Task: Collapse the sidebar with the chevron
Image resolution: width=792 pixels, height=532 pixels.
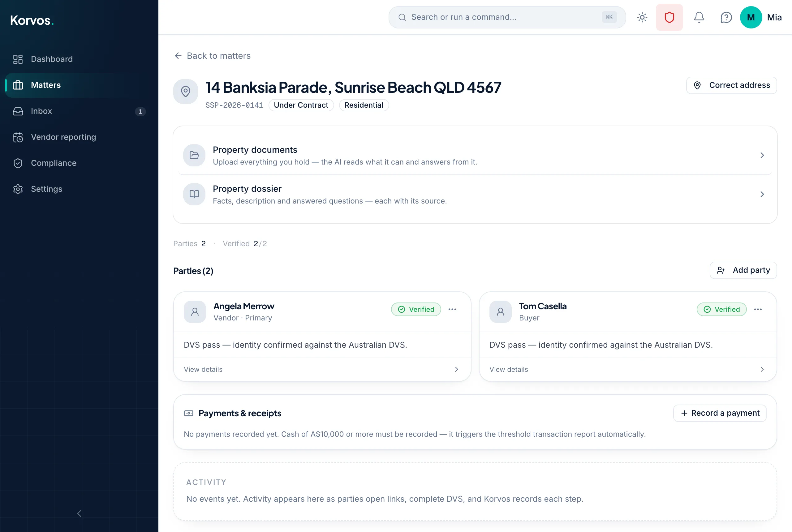Action: [x=79, y=513]
